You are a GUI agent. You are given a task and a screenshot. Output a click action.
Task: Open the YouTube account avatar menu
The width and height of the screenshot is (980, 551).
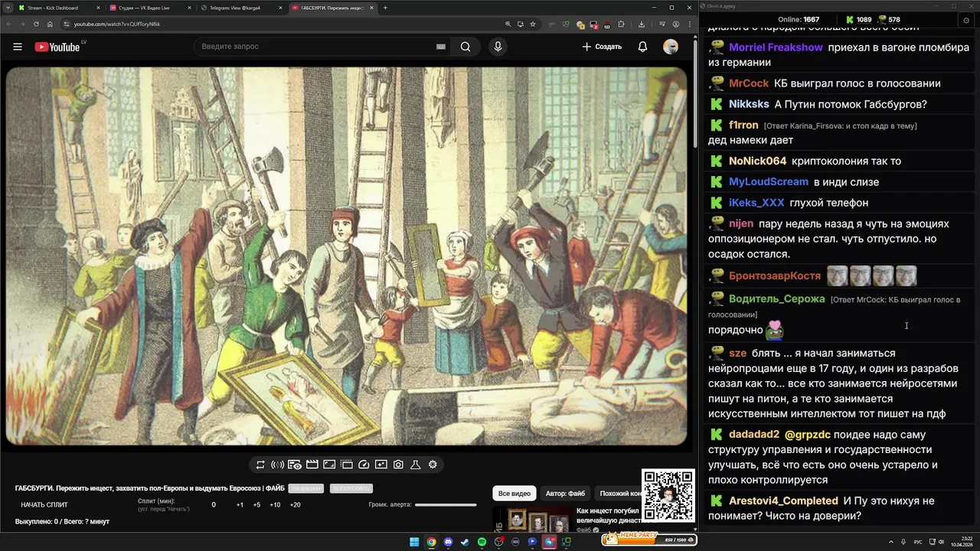coord(671,47)
